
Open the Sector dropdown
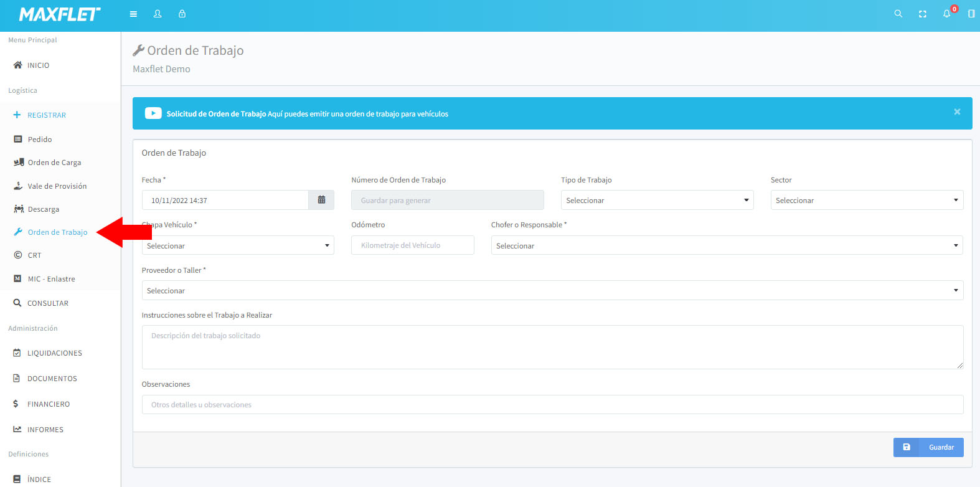866,200
